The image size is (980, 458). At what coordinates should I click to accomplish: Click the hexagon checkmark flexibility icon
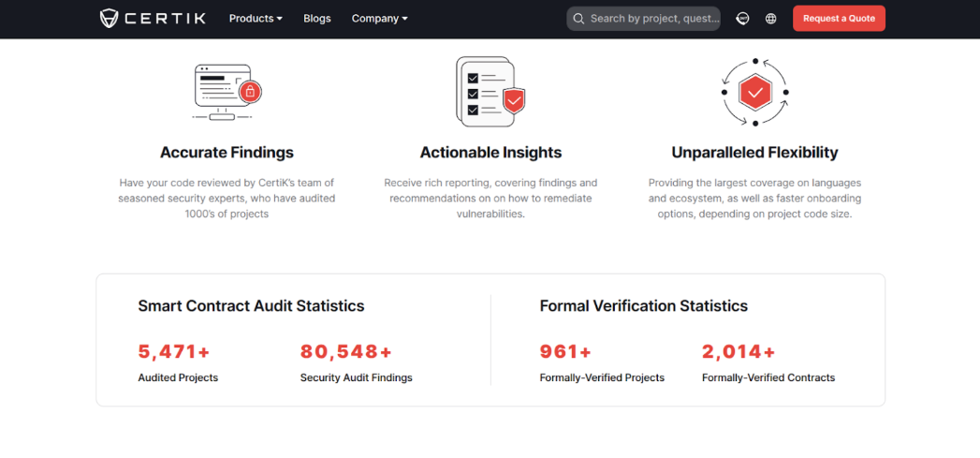pyautogui.click(x=755, y=93)
